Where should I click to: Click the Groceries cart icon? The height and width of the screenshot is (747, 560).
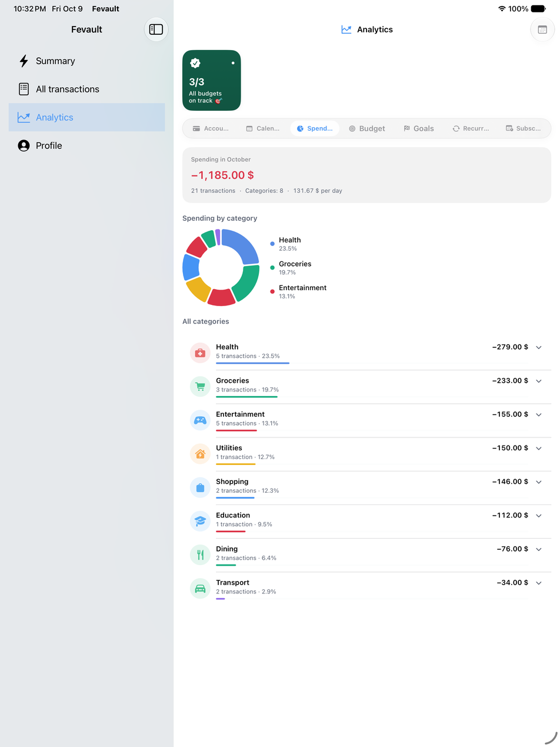point(200,386)
